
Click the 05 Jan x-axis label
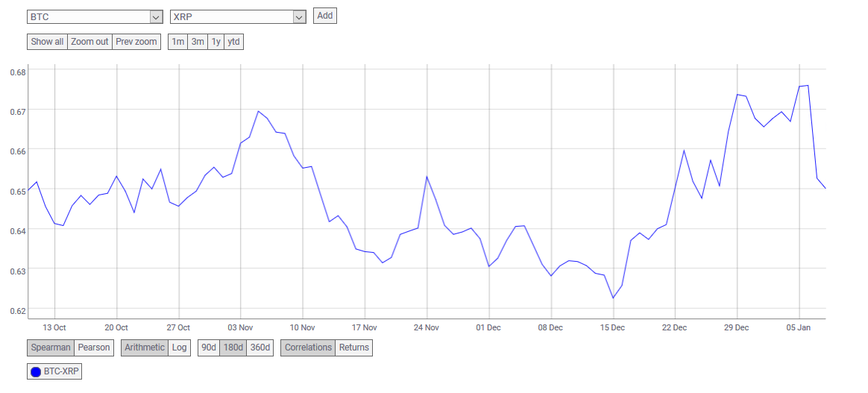[x=799, y=327]
